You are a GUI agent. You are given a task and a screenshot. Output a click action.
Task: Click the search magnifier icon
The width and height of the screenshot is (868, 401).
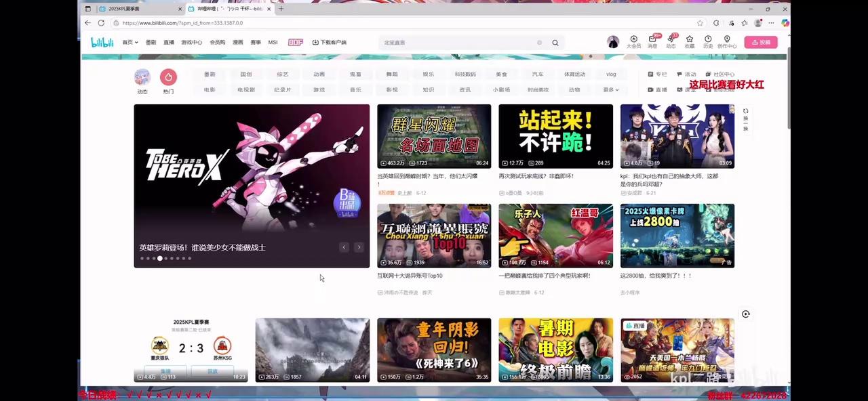[555, 43]
